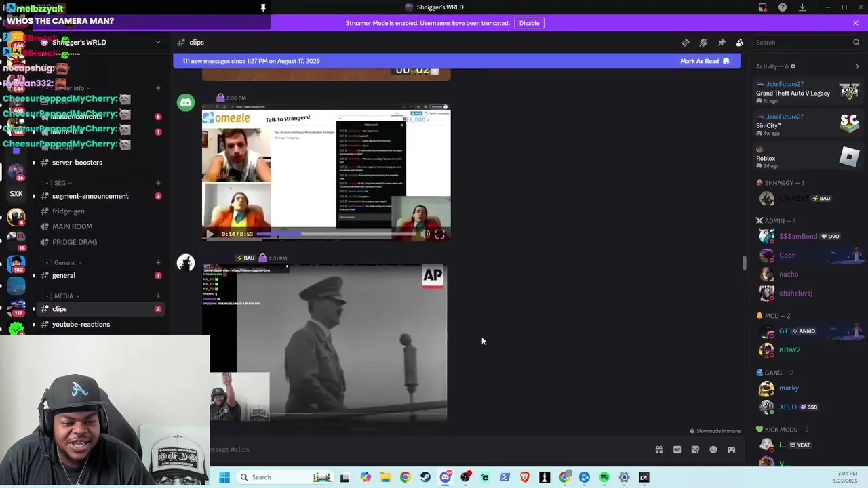Open File Explorer from the taskbar

[x=385, y=477]
